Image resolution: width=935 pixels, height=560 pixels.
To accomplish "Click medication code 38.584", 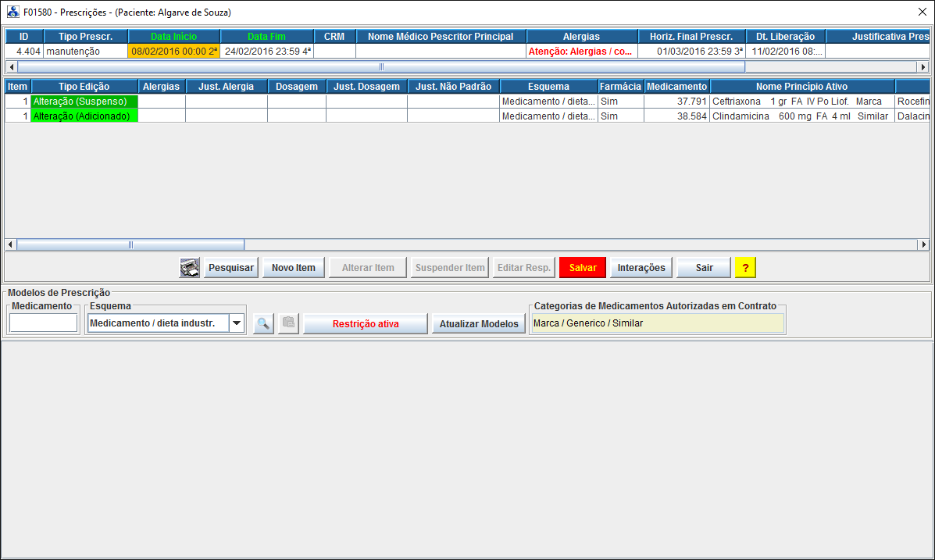I will tap(676, 116).
